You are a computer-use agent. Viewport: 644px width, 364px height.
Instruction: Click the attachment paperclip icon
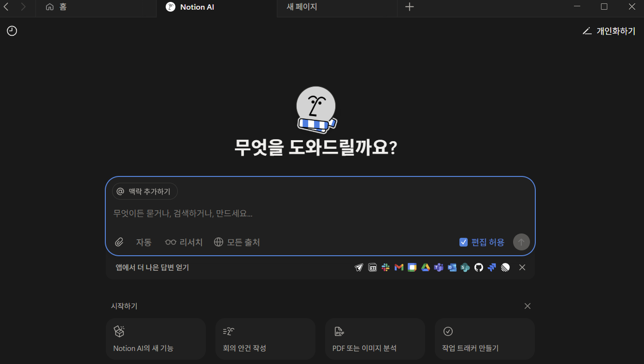[x=119, y=242]
